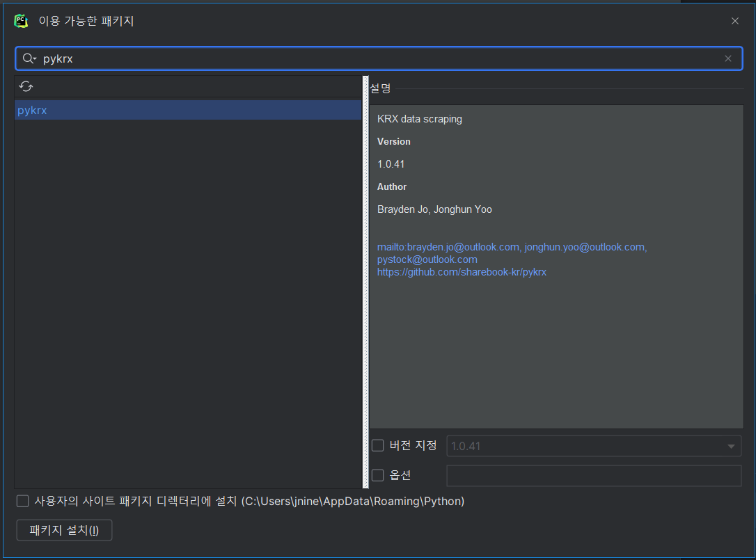
Task: Open the version 1.0.41 dropdown
Action: click(594, 447)
